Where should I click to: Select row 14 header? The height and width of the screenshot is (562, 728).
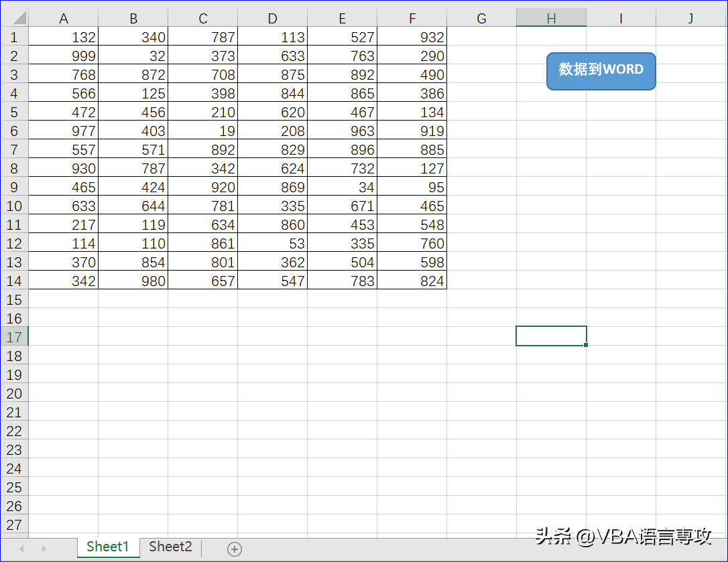click(x=14, y=281)
